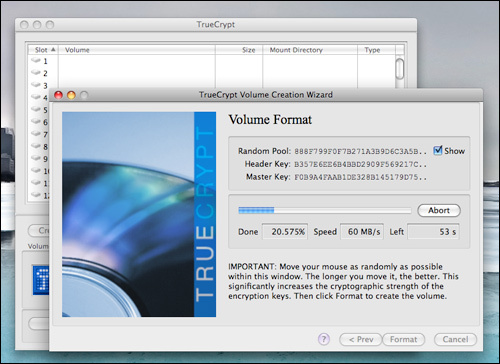
Task: Click the Size column header in TrueCrypt window
Action: click(239, 50)
